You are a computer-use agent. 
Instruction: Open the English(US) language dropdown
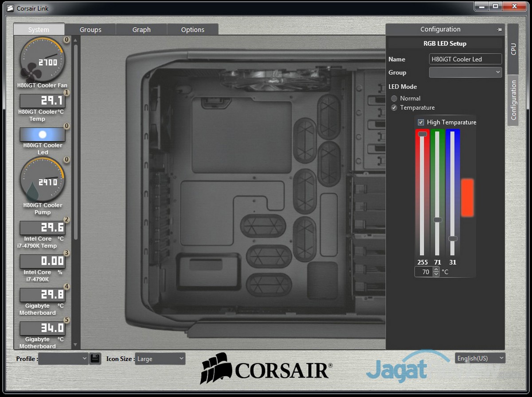[480, 358]
